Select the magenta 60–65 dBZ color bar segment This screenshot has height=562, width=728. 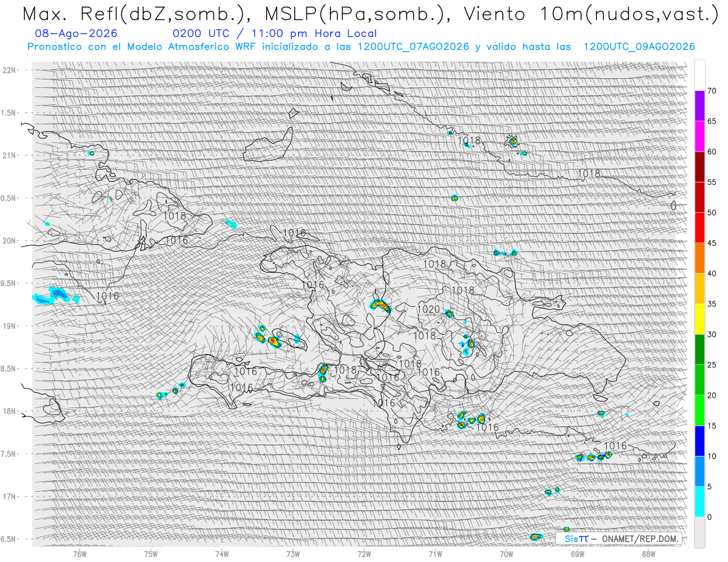(699, 136)
